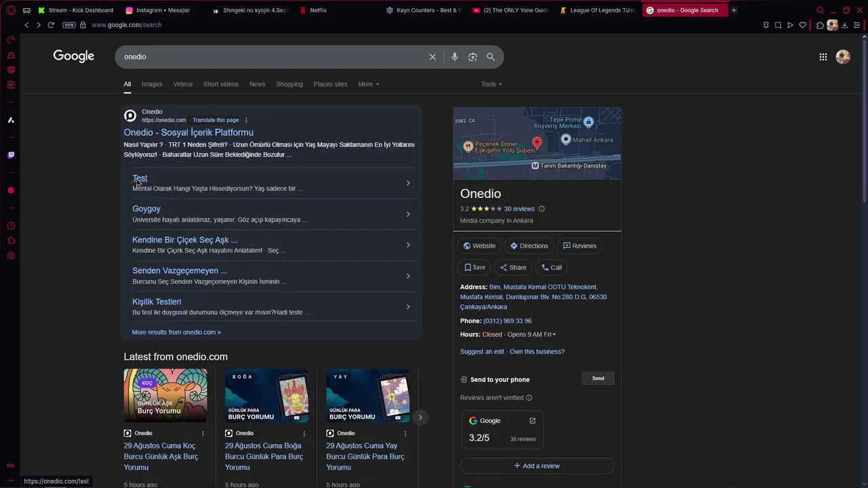Click the pinboard pin toolbar icon
The image size is (868, 488).
[766, 25]
